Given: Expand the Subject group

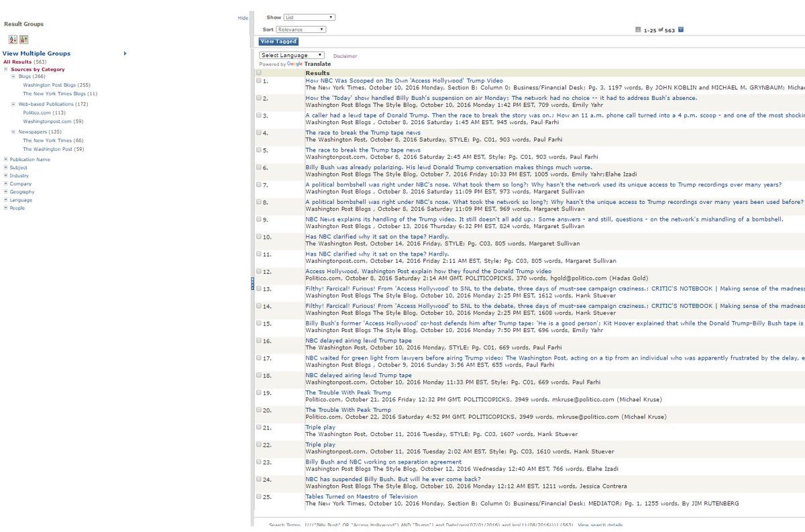Looking at the screenshot, I should click(5, 168).
